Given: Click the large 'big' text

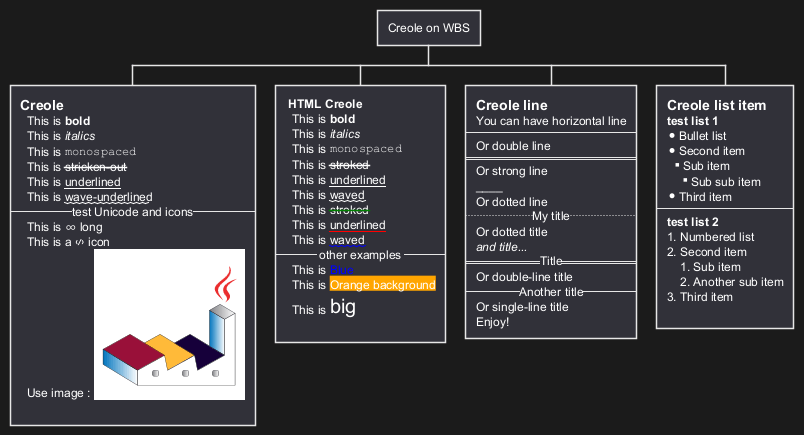Looking at the screenshot, I should click(x=343, y=307).
